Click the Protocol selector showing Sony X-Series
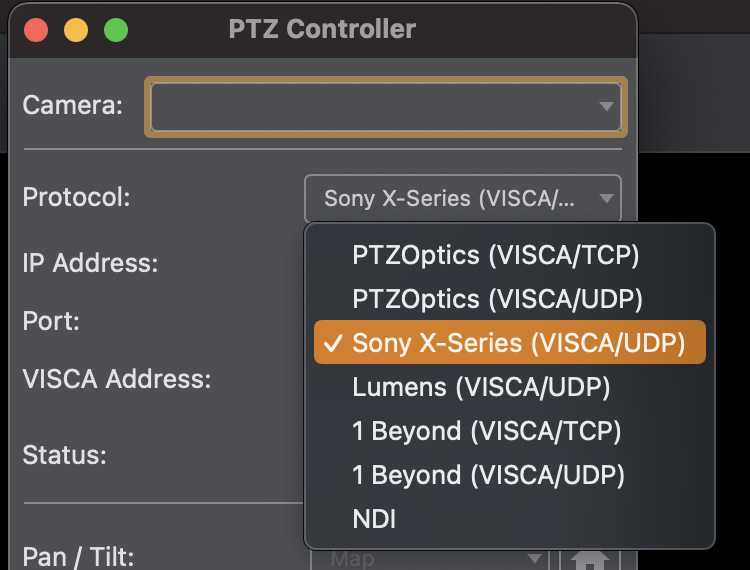The width and height of the screenshot is (750, 570). click(x=463, y=198)
